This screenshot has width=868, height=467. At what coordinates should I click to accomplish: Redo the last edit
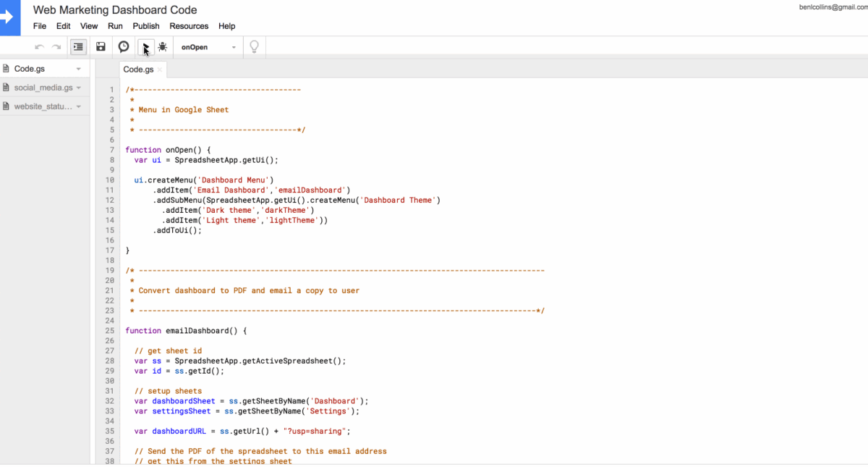coord(56,47)
